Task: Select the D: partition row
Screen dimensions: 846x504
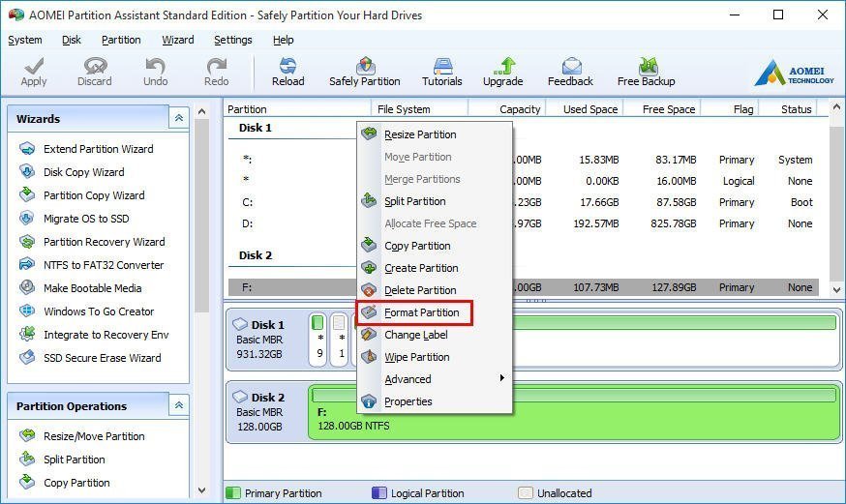Action: click(524, 223)
